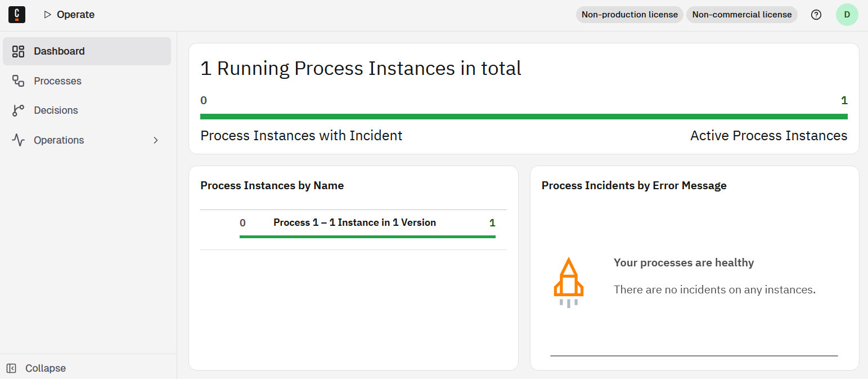Open the help question mark icon
Image resolution: width=868 pixels, height=379 pixels.
[816, 15]
